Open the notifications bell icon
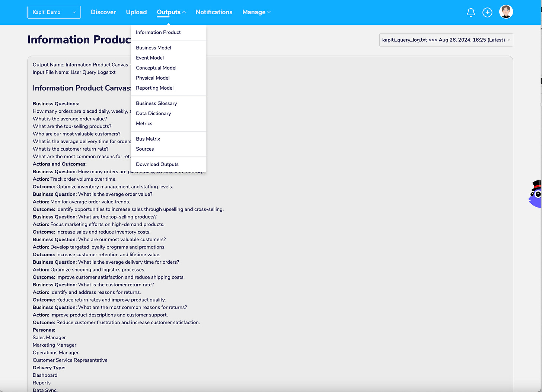 point(471,12)
